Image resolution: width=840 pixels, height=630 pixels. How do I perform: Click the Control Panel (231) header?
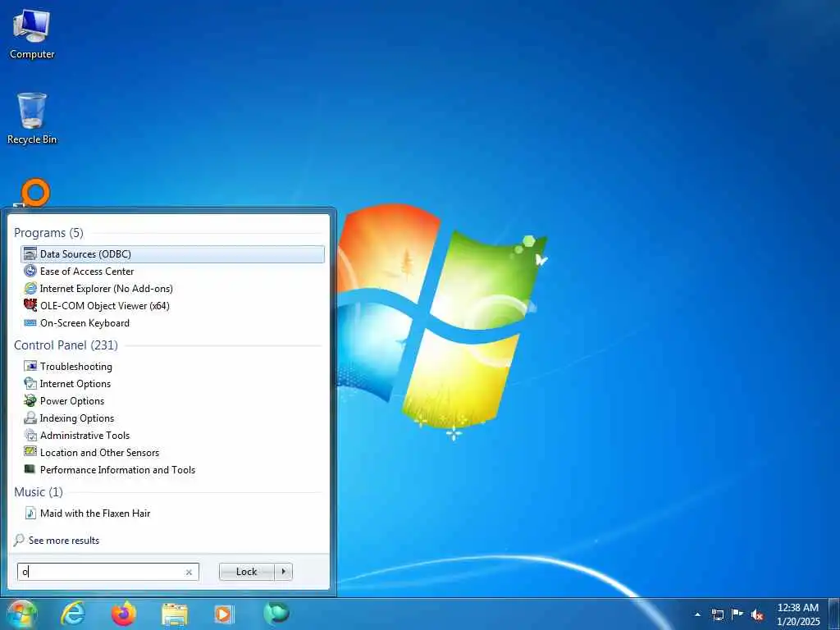[x=66, y=345]
